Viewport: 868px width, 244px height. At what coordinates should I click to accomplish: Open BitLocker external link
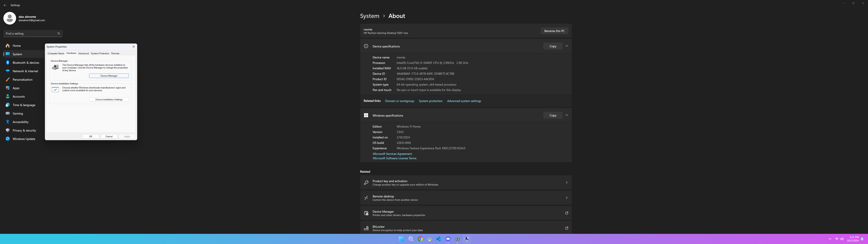(566, 228)
